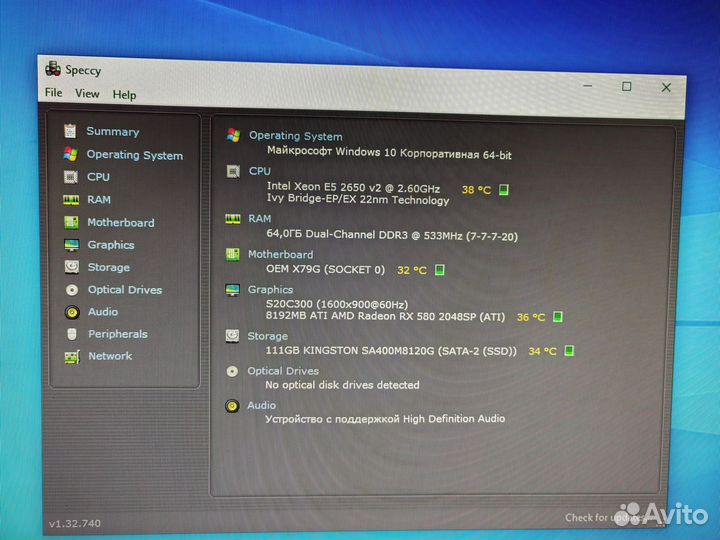Click the Storage drive icon in summary panel
Image resolution: width=720 pixels, height=540 pixels.
232,336
